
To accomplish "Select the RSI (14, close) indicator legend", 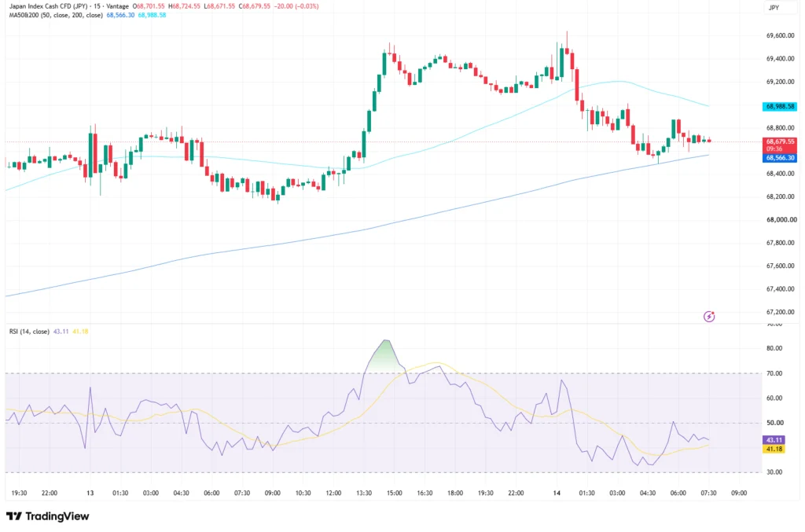I will [x=29, y=332].
